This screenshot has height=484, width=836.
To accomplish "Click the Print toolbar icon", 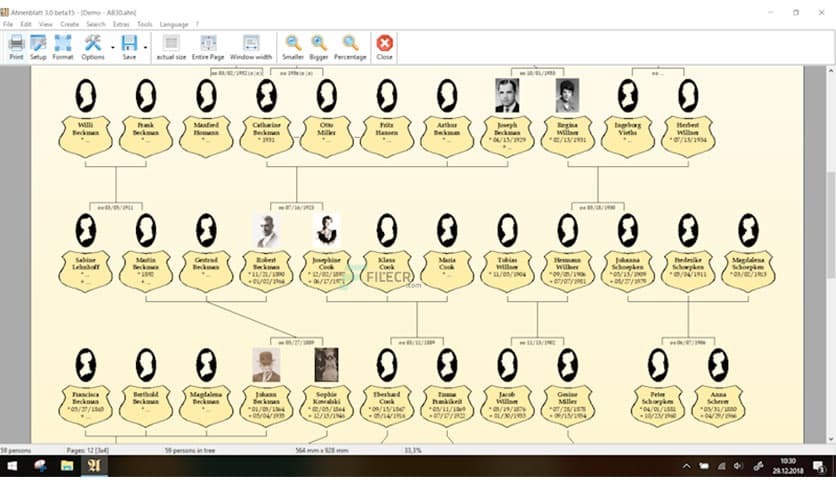I will coord(16,47).
